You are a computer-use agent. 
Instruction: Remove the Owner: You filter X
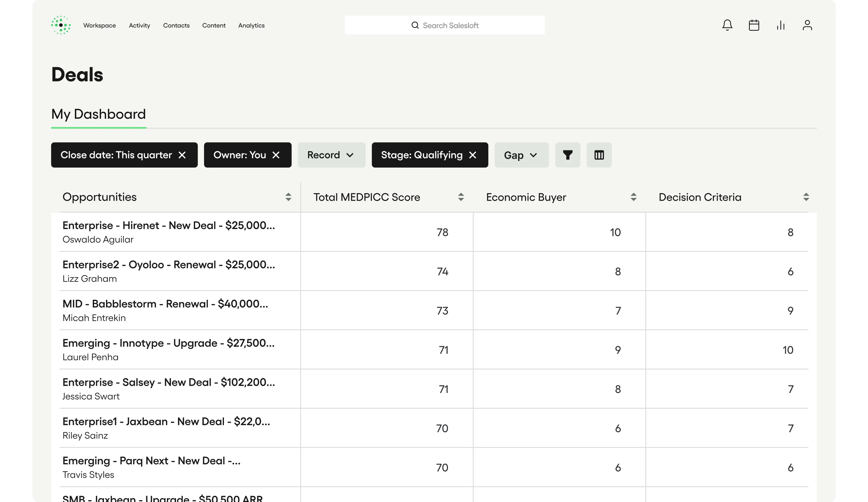276,155
